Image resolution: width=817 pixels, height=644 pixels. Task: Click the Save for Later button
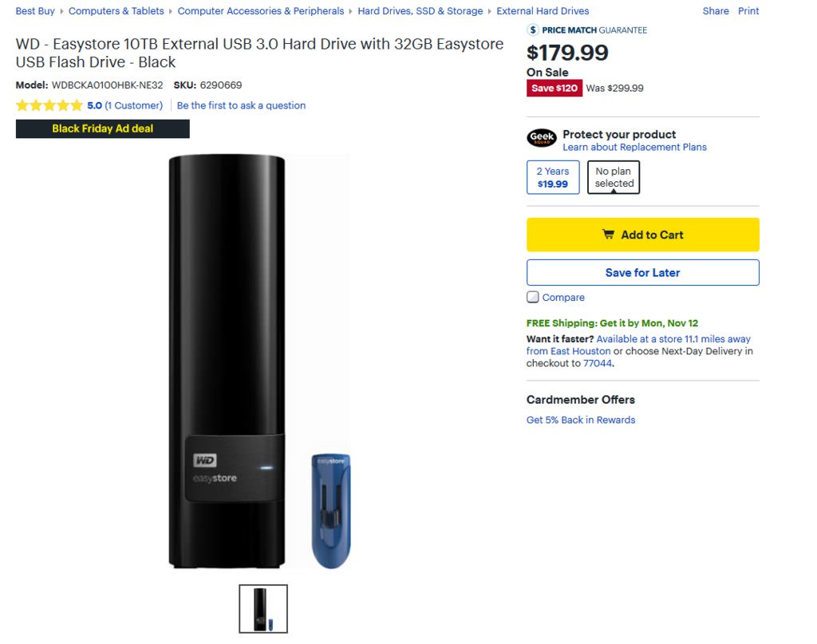click(642, 272)
